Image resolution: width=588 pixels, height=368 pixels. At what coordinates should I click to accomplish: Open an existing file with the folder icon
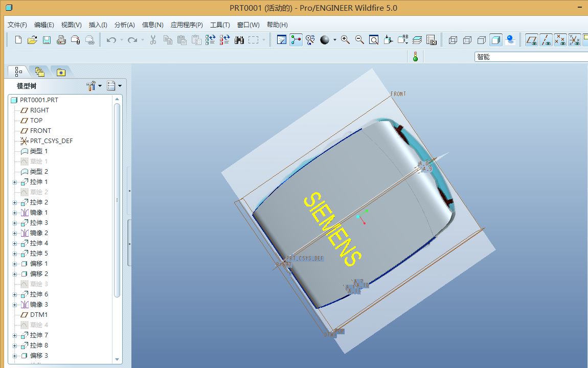point(32,40)
